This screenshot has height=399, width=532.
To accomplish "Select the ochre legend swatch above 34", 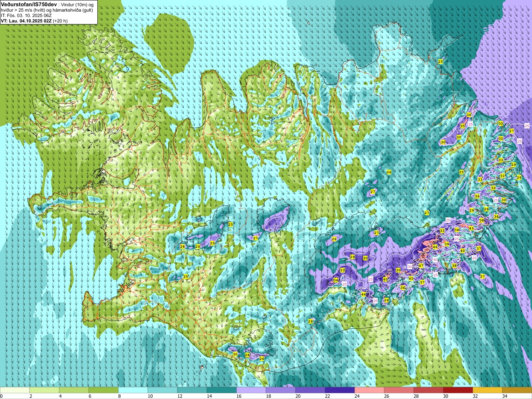I will [x=517, y=390].
